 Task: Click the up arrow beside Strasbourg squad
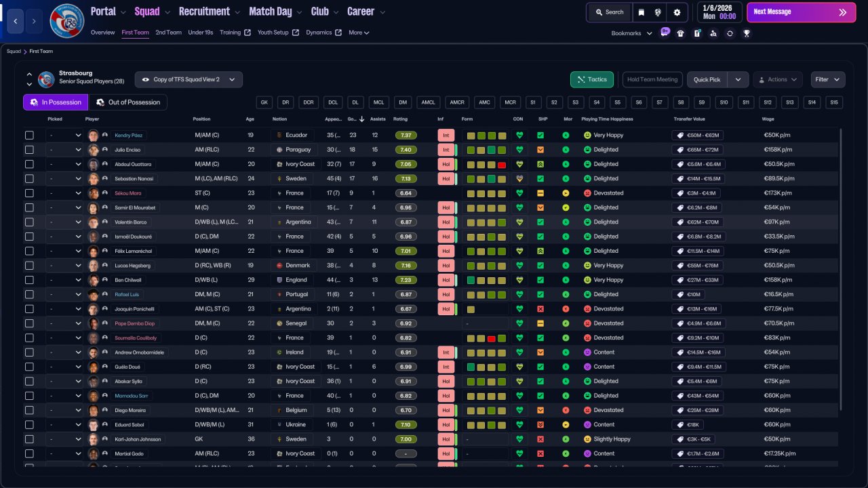(29, 75)
